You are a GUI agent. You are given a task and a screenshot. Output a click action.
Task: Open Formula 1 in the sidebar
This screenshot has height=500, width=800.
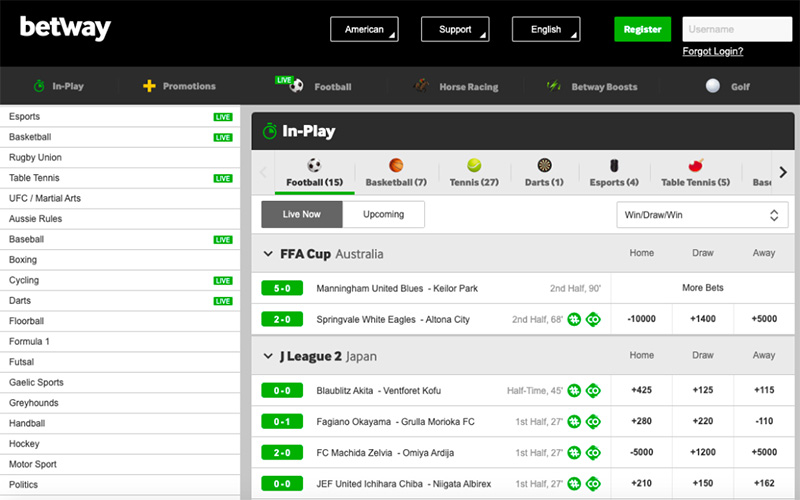(120, 341)
